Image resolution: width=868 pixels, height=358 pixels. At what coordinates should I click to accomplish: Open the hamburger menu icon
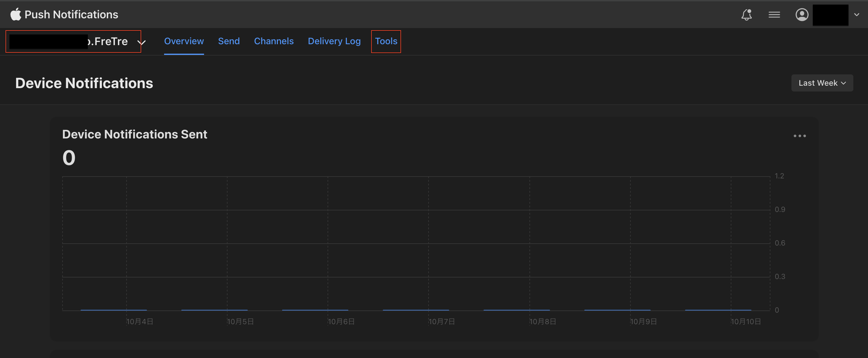[774, 14]
